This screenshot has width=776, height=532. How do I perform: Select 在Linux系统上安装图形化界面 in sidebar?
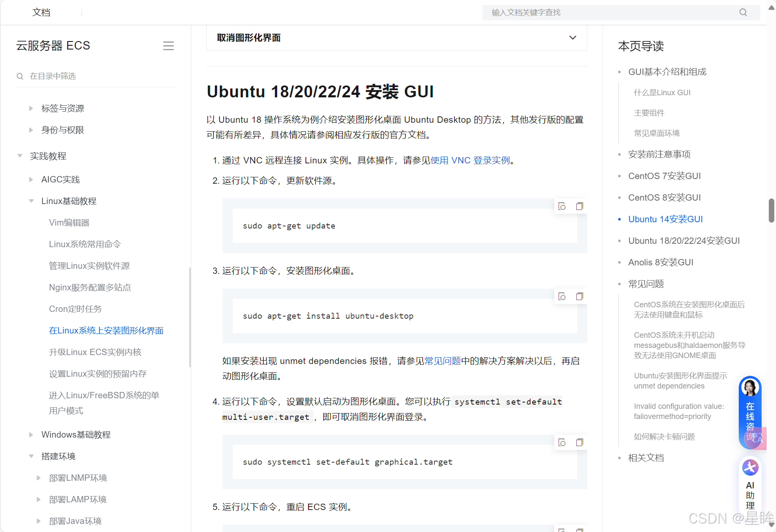tap(106, 331)
